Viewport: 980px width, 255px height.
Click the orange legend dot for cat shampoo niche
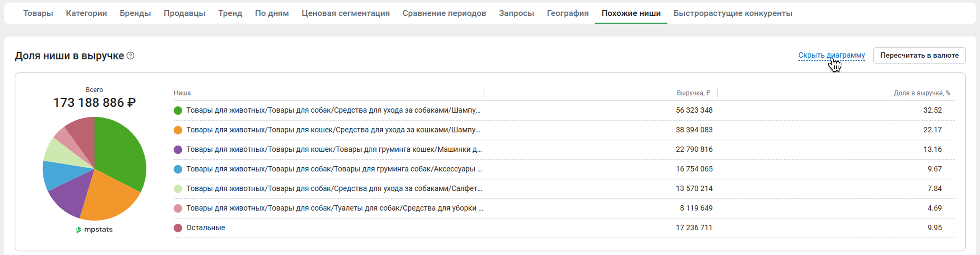(178, 130)
